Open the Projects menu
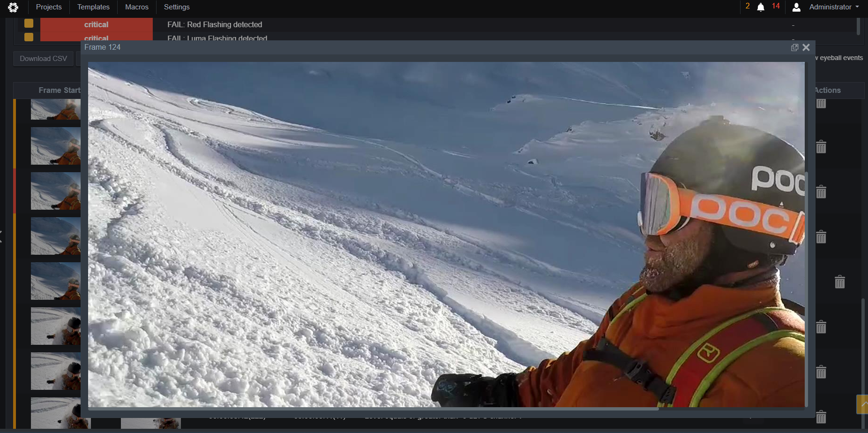Screen dimensions: 868x433 pyautogui.click(x=49, y=7)
